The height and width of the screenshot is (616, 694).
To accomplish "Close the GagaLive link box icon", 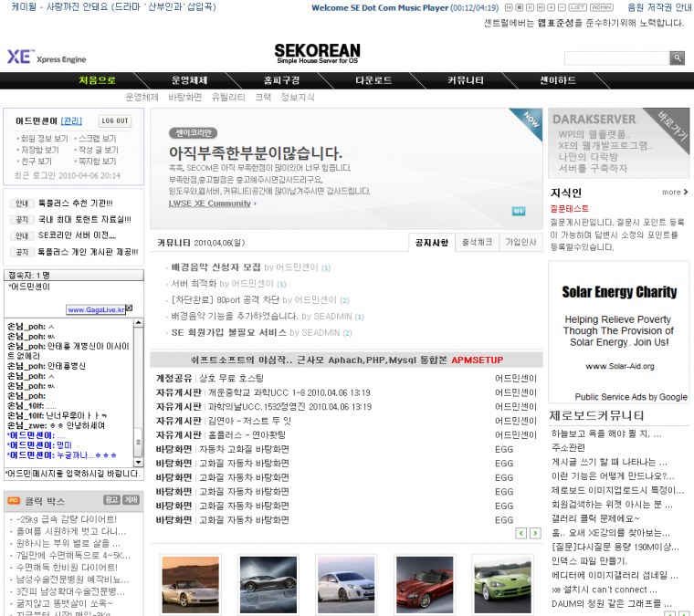I will point(129,308).
